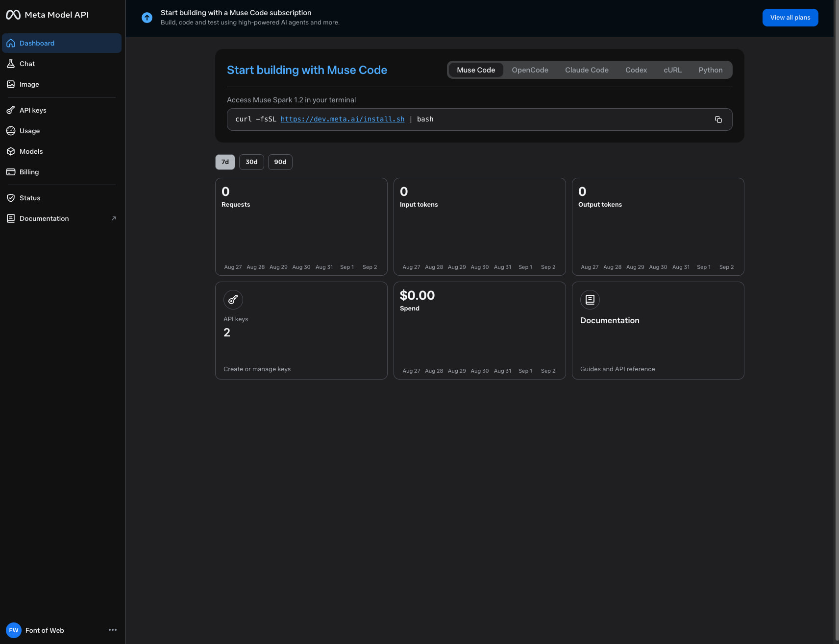Viewport: 839px width, 644px height.
Task: Click the Requests chart card
Action: 301,227
